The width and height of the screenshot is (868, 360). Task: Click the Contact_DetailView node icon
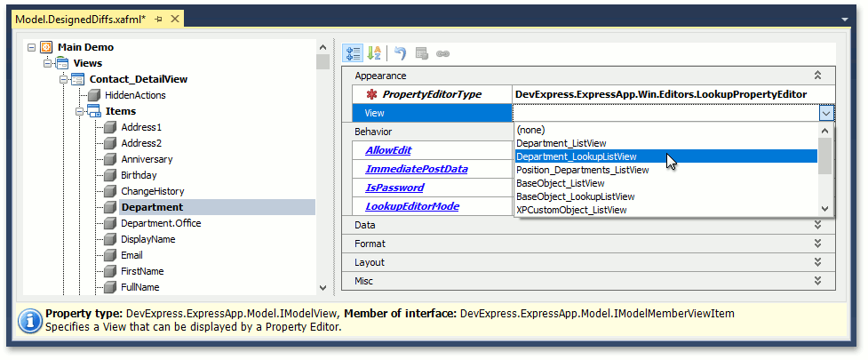[78, 79]
